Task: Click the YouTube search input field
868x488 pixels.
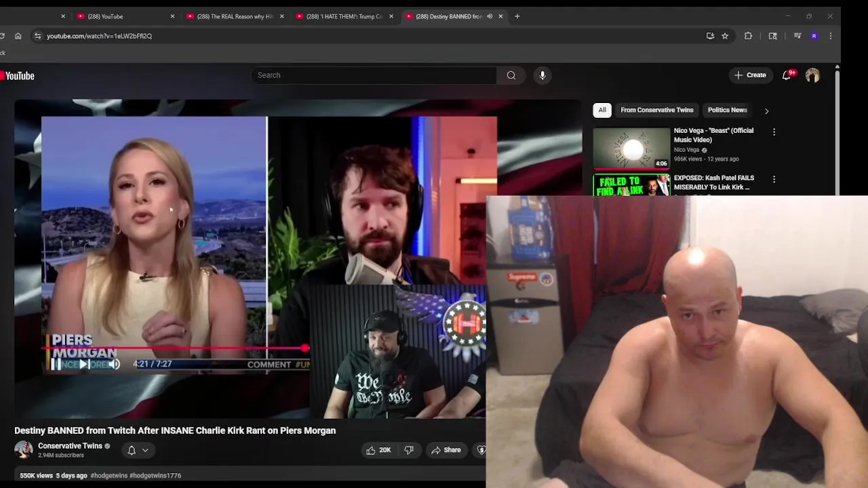Action: pyautogui.click(x=374, y=75)
